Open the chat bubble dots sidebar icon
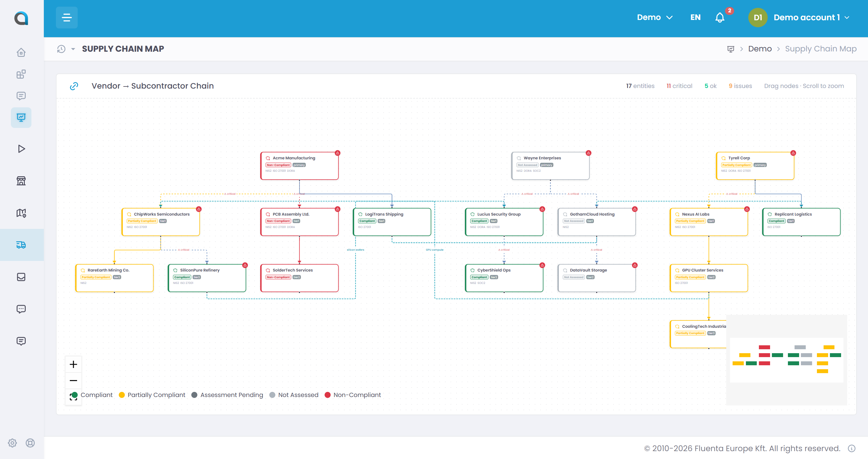Viewport: 868px width, 459px height. point(21,309)
